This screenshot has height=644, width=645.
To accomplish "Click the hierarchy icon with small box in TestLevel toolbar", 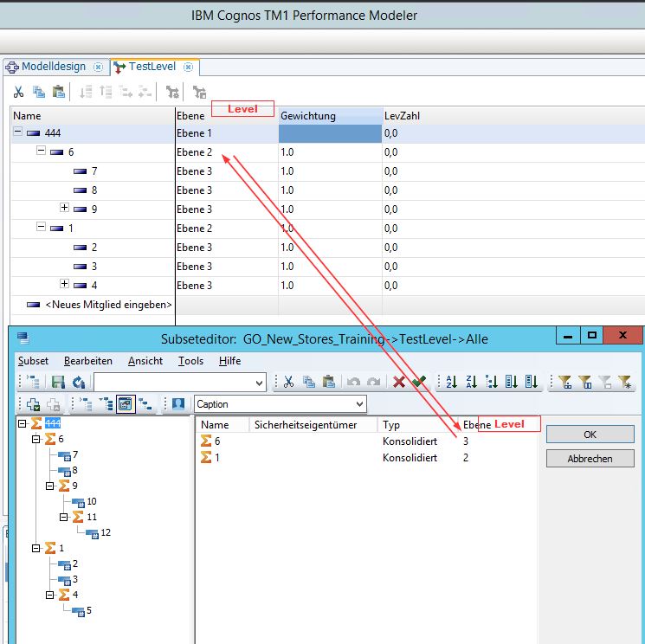I will (199, 92).
